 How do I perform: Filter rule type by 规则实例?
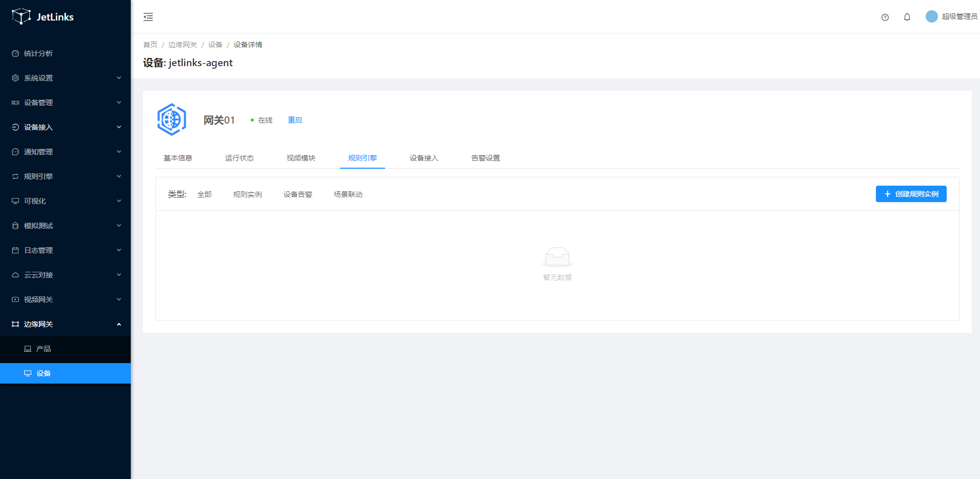tap(247, 194)
